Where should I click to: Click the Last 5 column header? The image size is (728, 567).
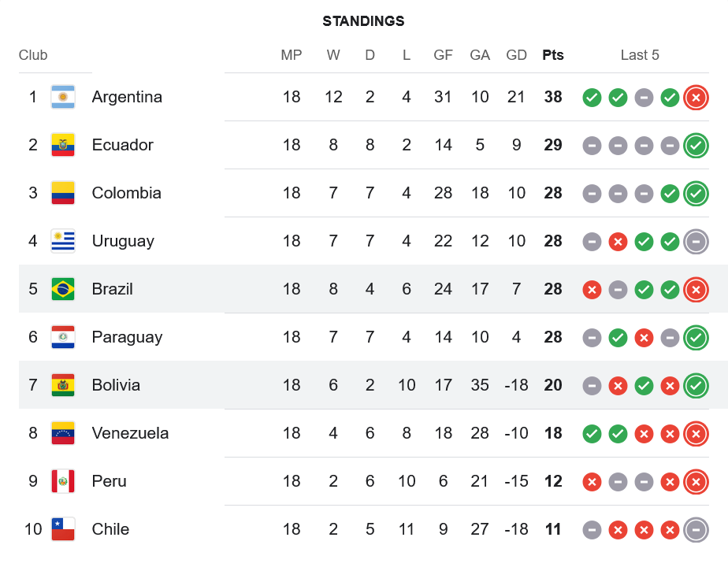[640, 55]
